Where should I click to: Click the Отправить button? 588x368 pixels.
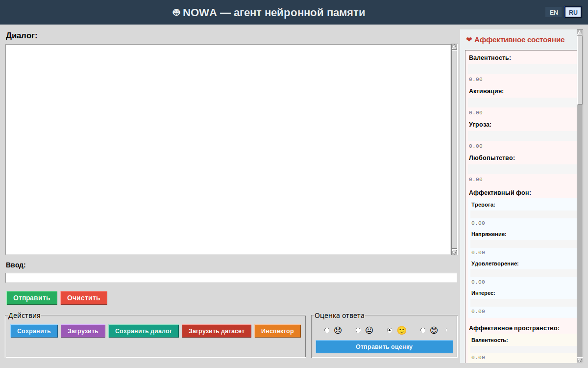(32, 298)
